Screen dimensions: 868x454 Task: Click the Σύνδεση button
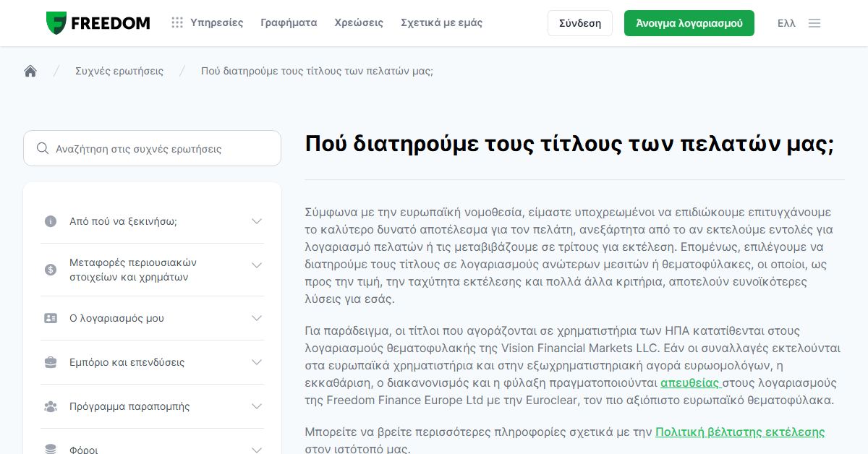[x=580, y=23]
